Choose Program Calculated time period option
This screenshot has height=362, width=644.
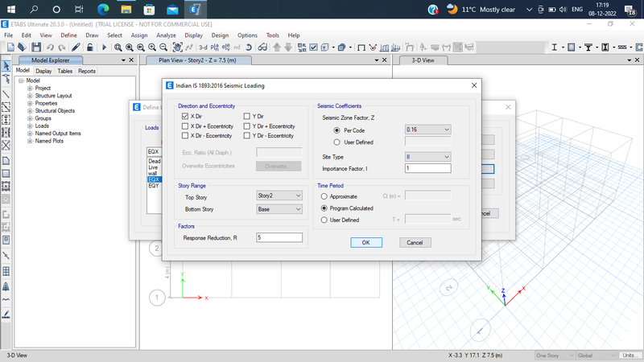324,208
